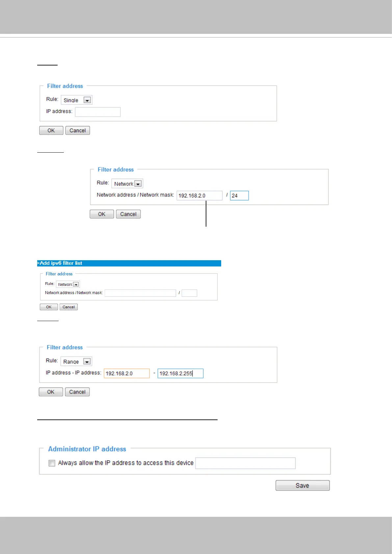
Task: Open the ipv6 filter Rule dropdown
Action: 76,284
